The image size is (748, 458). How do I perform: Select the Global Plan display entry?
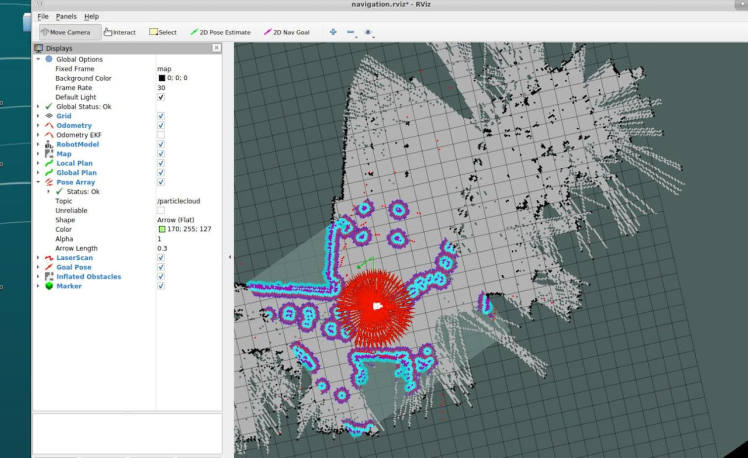tap(76, 173)
